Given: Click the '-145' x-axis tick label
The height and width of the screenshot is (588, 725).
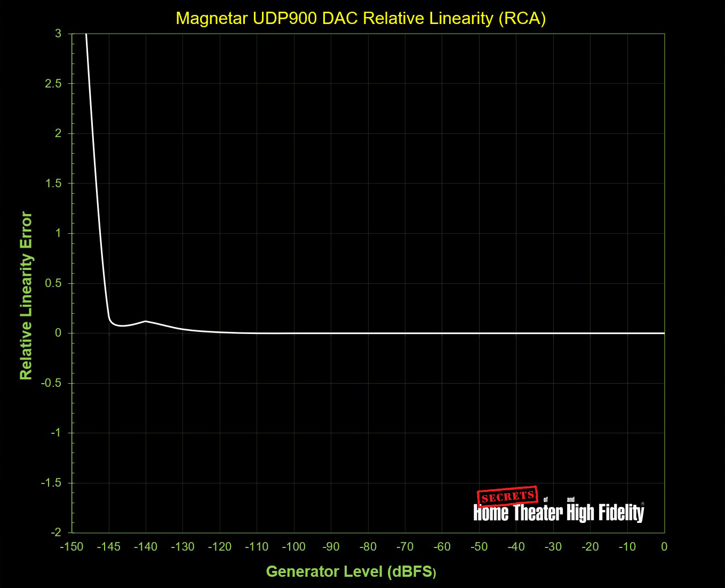Looking at the screenshot, I should (108, 546).
